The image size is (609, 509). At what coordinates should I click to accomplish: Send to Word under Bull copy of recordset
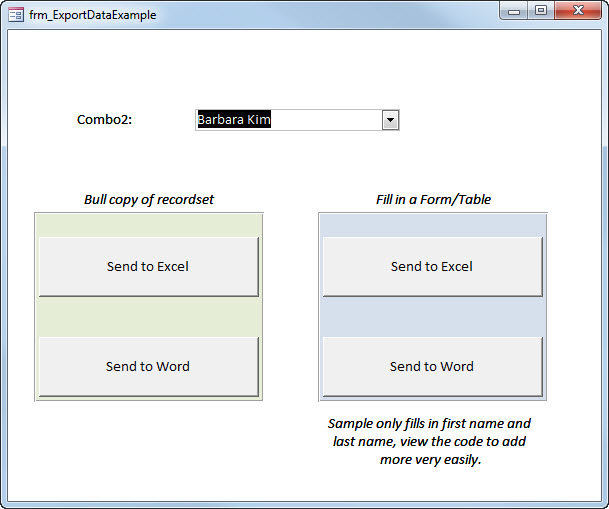(149, 367)
